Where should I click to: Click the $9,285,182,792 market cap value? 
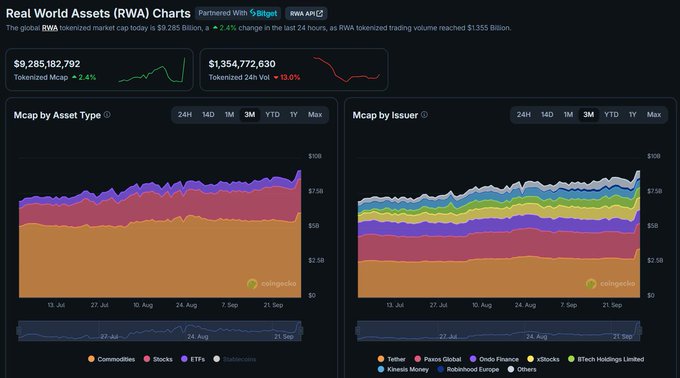47,64
